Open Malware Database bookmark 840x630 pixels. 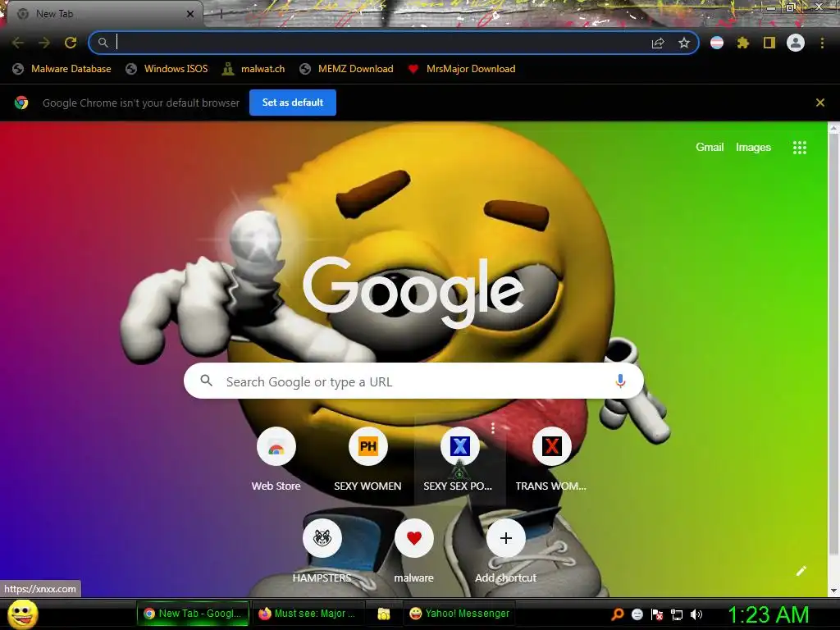62,69
